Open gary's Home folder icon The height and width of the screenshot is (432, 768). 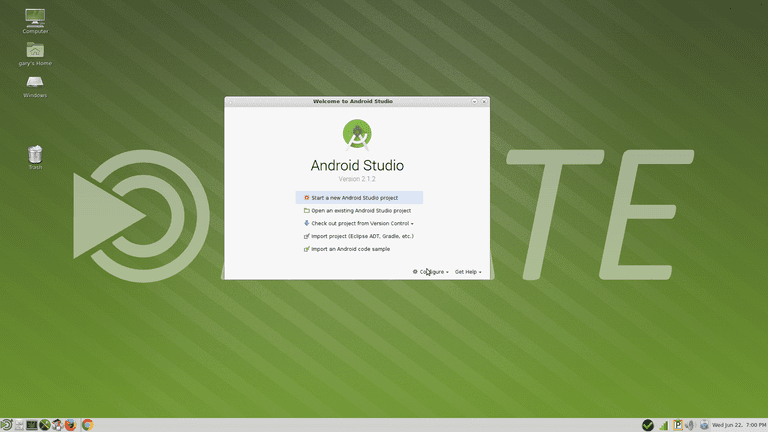35,53
